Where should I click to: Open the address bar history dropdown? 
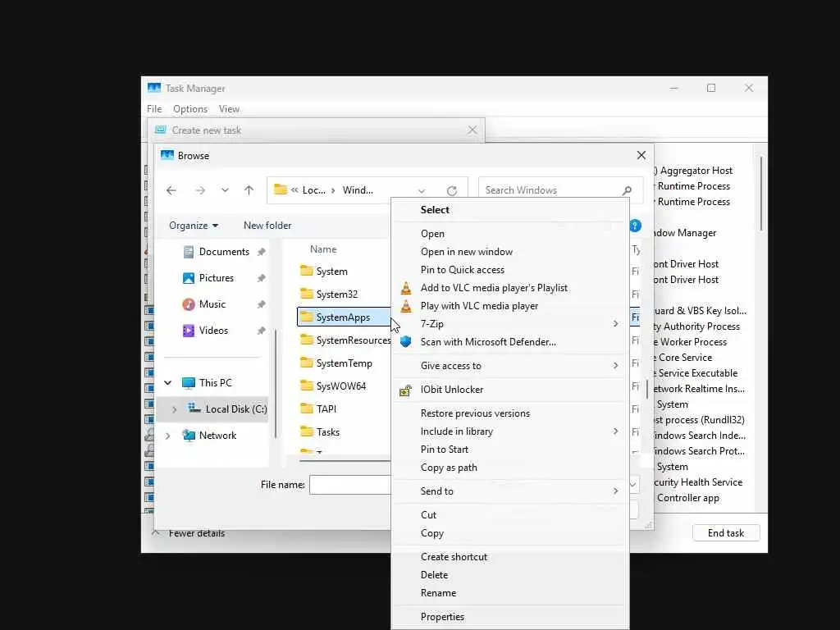[422, 190]
